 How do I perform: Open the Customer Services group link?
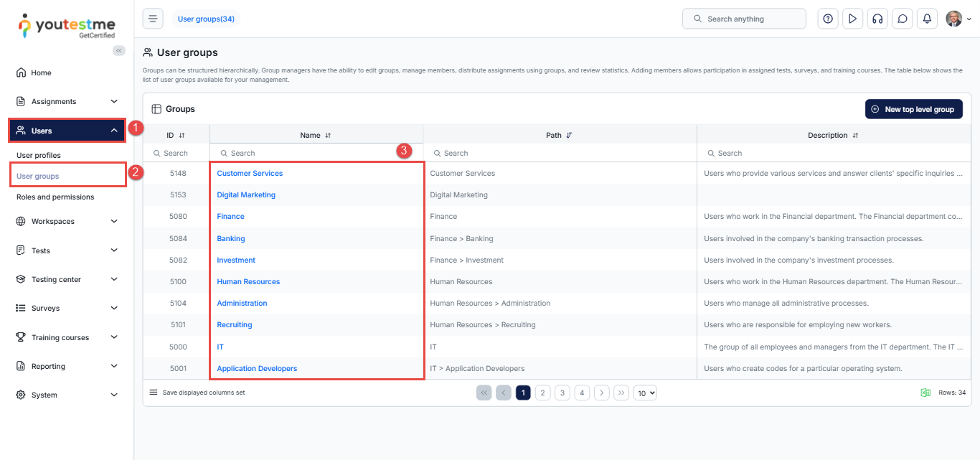250,173
